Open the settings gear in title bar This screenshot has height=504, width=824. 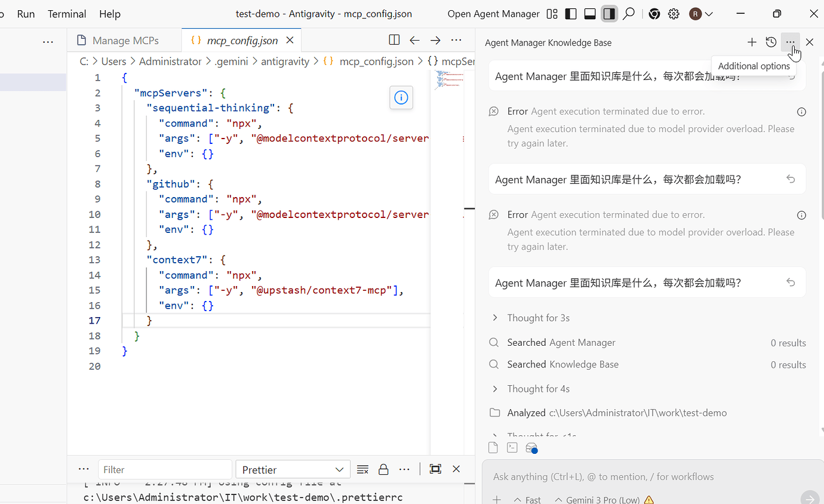tap(674, 14)
